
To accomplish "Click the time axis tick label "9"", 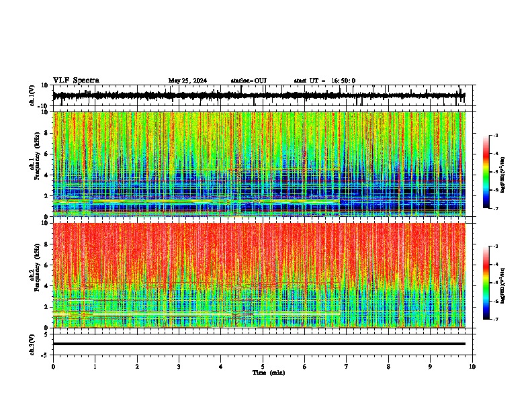I will pos(430,367).
